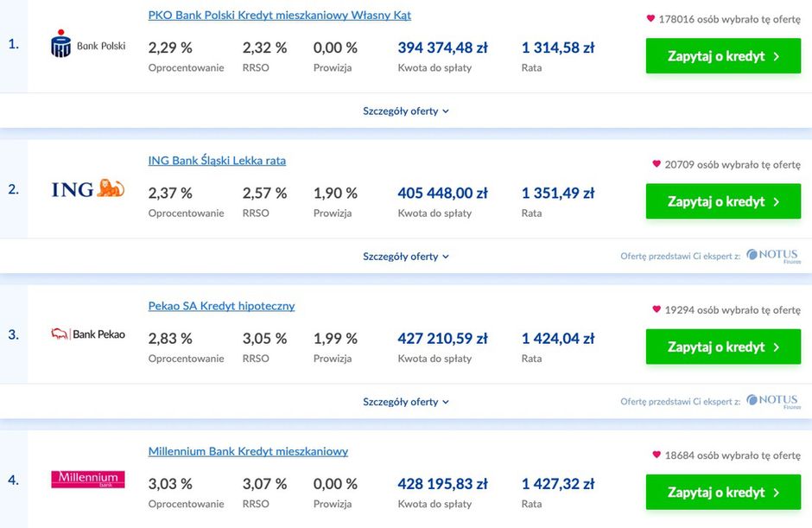The width and height of the screenshot is (812, 528).
Task: Click the PKO Bank Polski logo
Action: [88, 43]
